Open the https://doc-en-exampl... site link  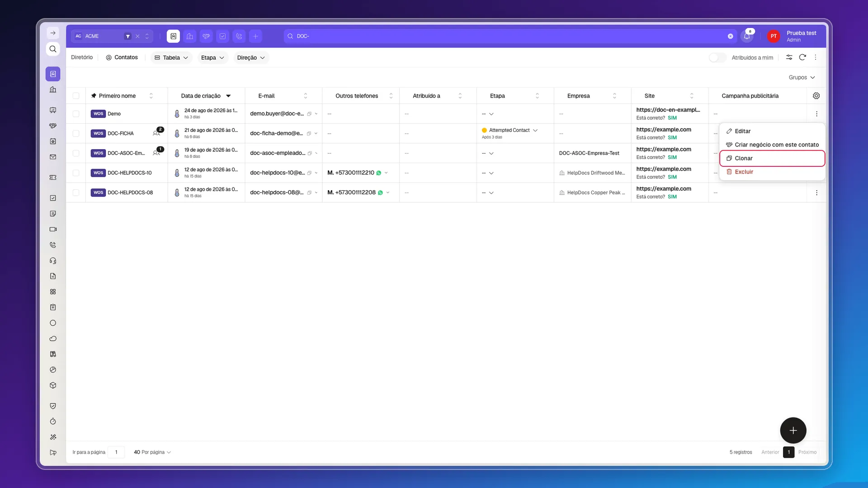668,110
